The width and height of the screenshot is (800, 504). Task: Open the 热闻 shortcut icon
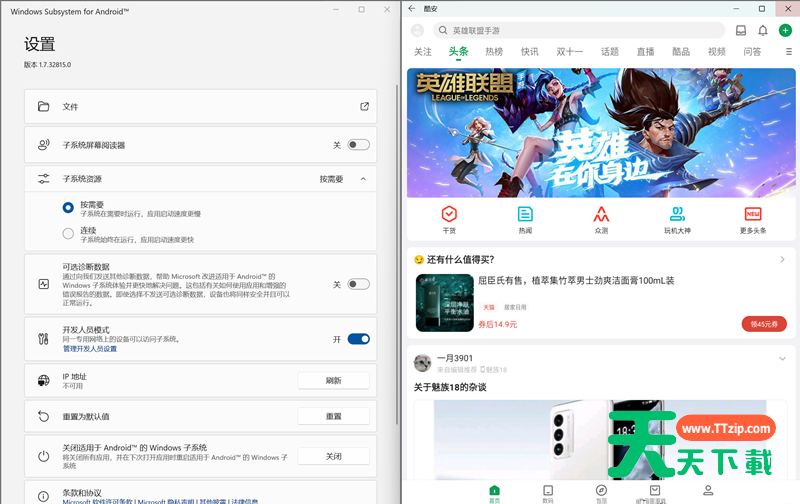click(525, 214)
